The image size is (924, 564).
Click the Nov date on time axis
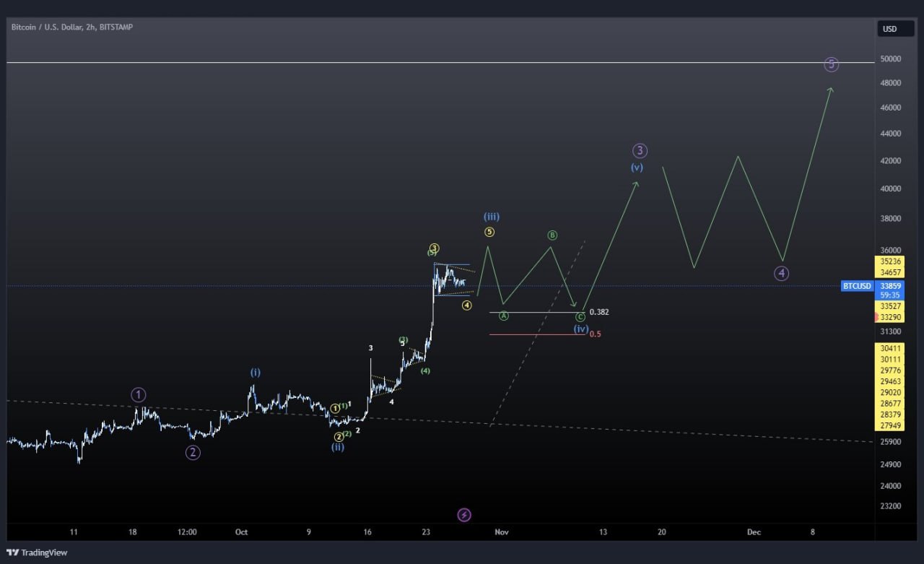click(502, 532)
